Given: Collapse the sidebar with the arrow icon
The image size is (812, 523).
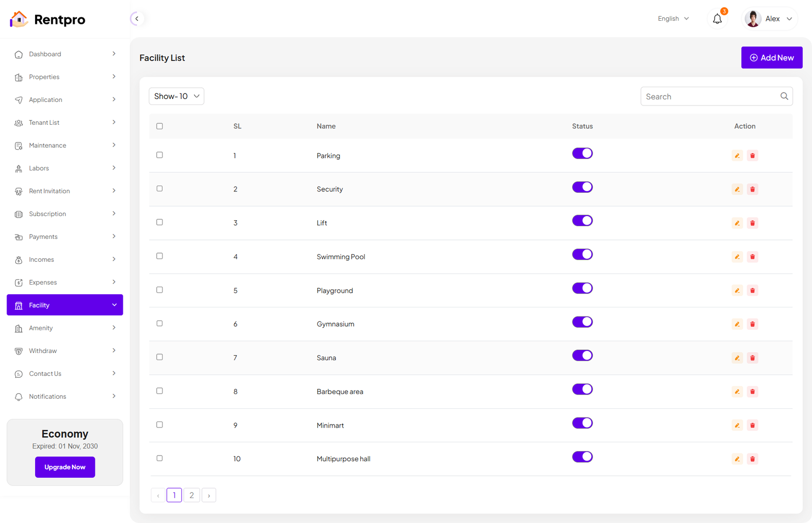Looking at the screenshot, I should coord(137,19).
